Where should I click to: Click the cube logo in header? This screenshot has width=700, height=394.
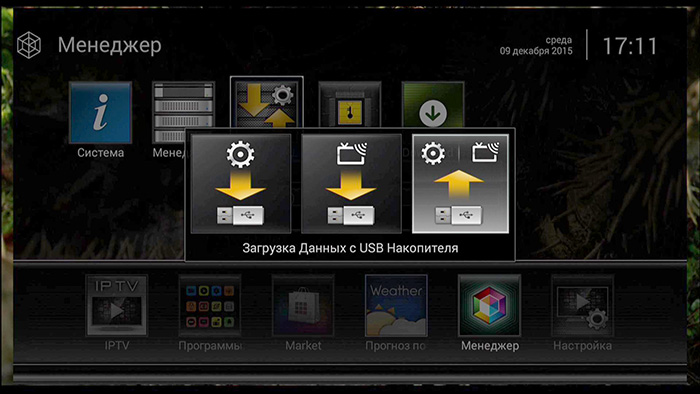tap(29, 45)
